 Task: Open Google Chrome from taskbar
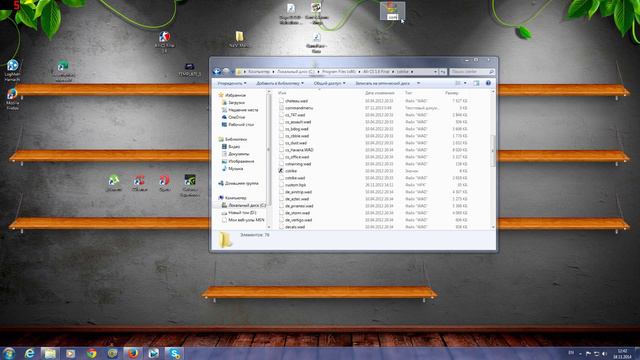[x=91, y=353]
